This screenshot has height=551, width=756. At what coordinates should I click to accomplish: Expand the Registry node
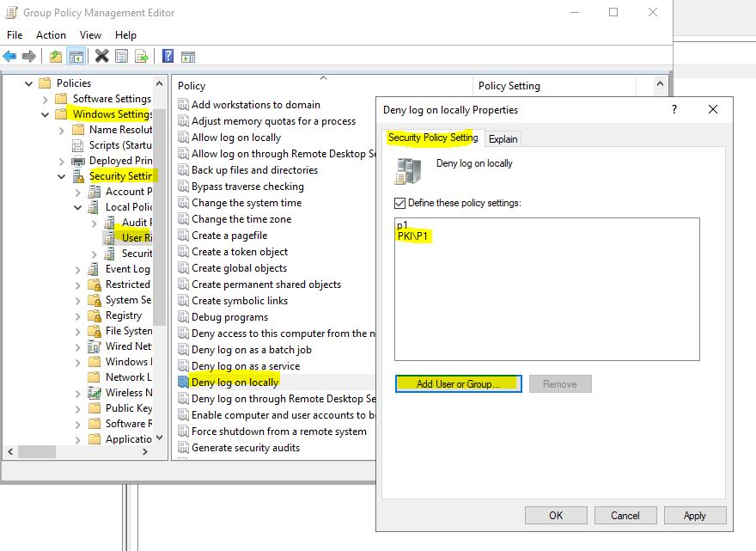[77, 316]
